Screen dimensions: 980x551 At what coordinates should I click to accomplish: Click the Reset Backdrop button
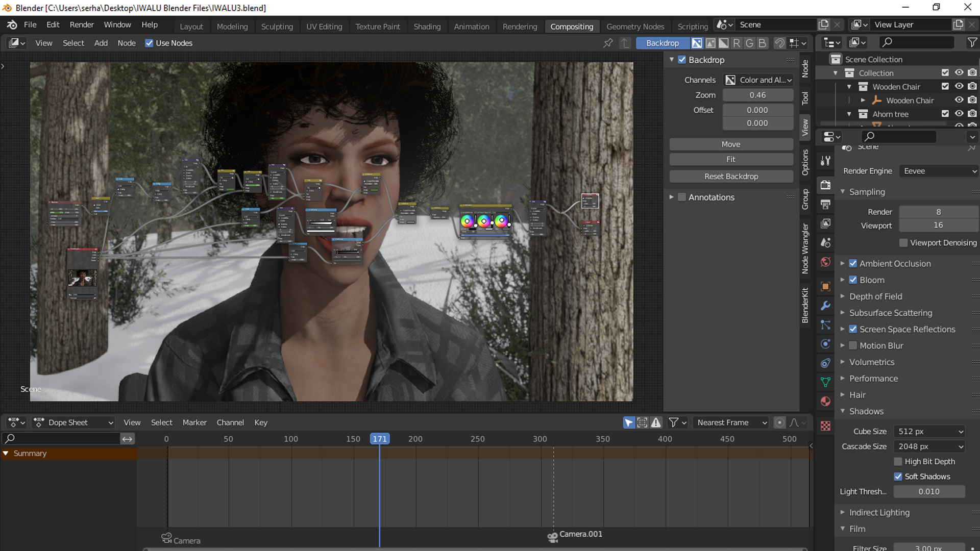coord(731,177)
